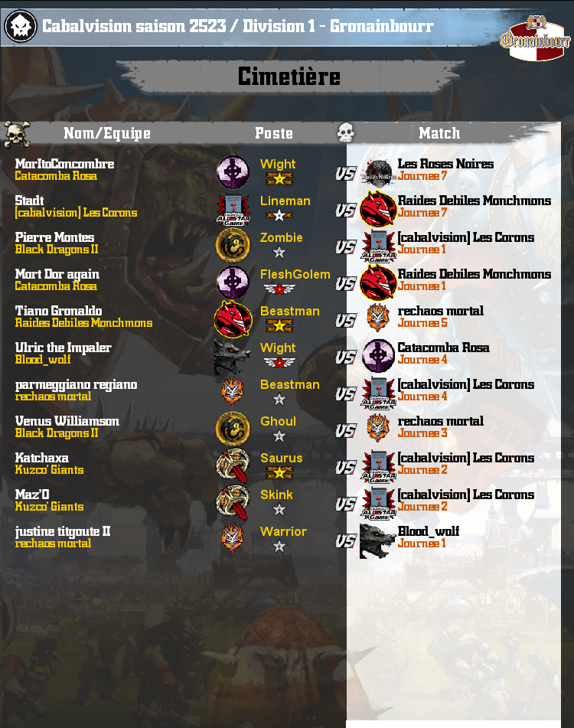The height and width of the screenshot is (728, 574).
Task: Click the All Star logo beside Stadt
Action: point(233,209)
